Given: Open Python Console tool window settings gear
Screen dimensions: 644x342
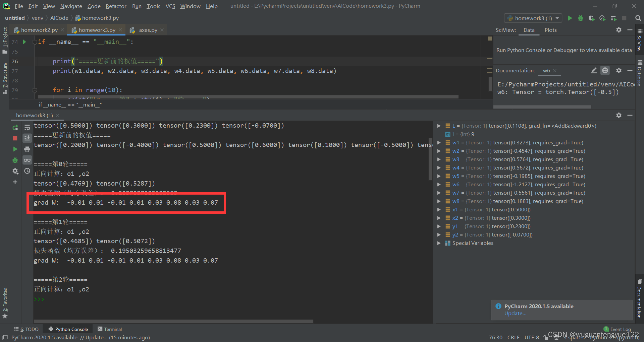Looking at the screenshot, I should click(619, 115).
